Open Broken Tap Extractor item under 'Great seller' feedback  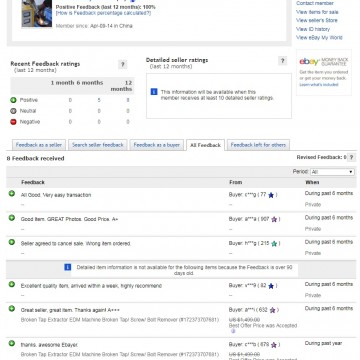[x=120, y=320]
